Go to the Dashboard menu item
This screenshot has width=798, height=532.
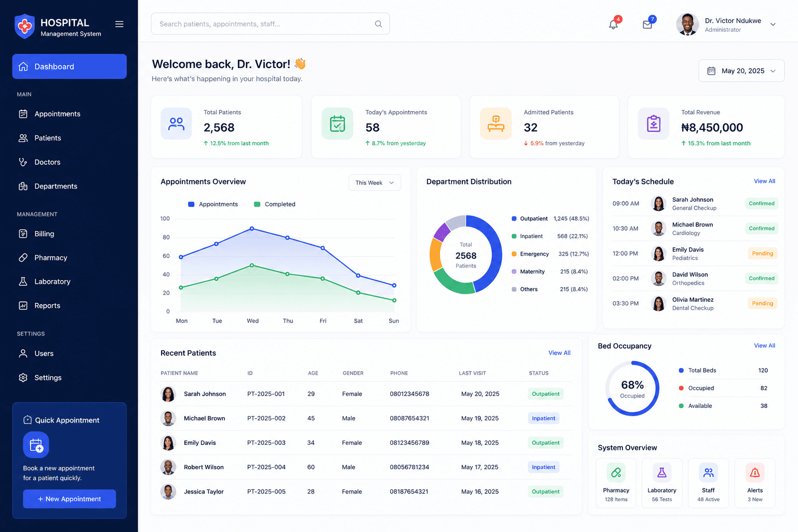[x=70, y=66]
